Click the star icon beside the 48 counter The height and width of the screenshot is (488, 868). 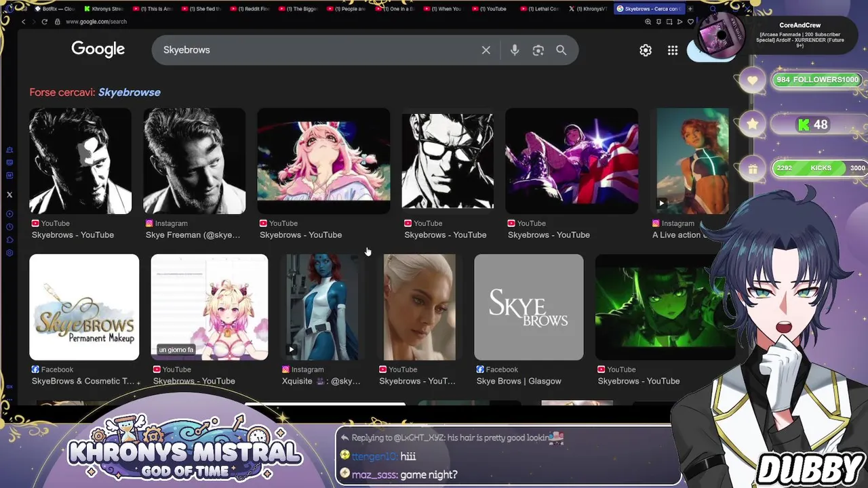click(x=753, y=124)
